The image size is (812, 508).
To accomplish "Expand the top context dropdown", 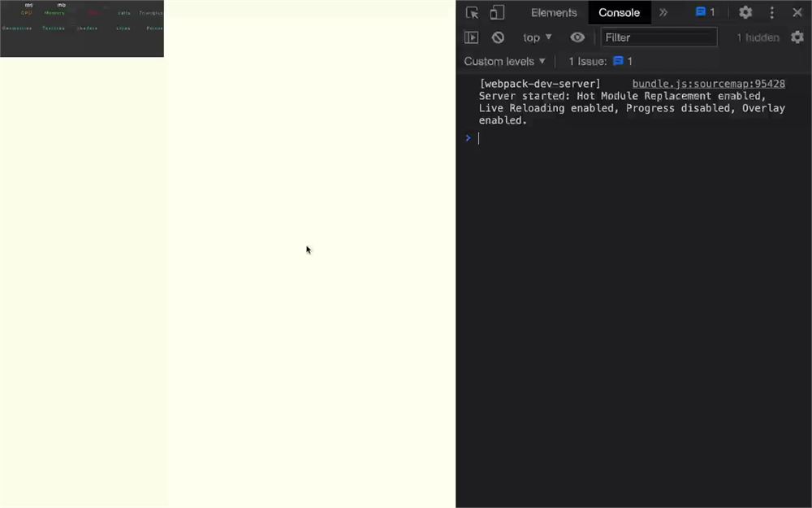I will click(x=537, y=37).
